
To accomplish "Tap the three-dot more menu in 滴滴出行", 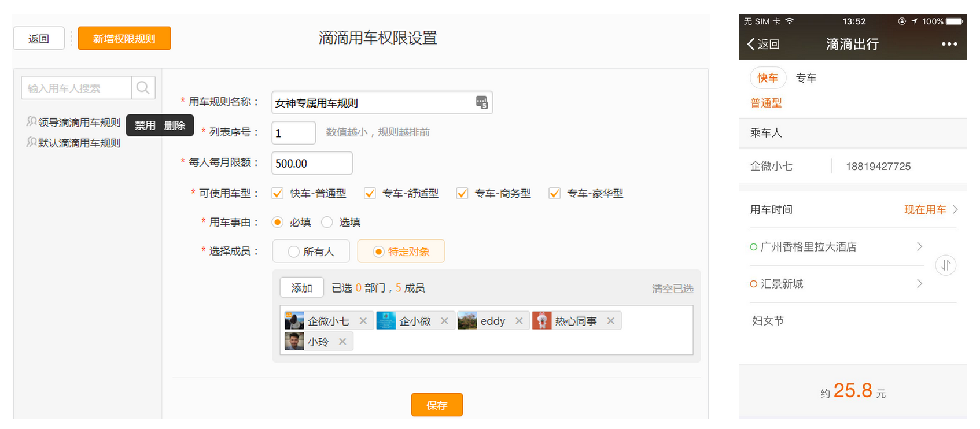I will point(949,44).
